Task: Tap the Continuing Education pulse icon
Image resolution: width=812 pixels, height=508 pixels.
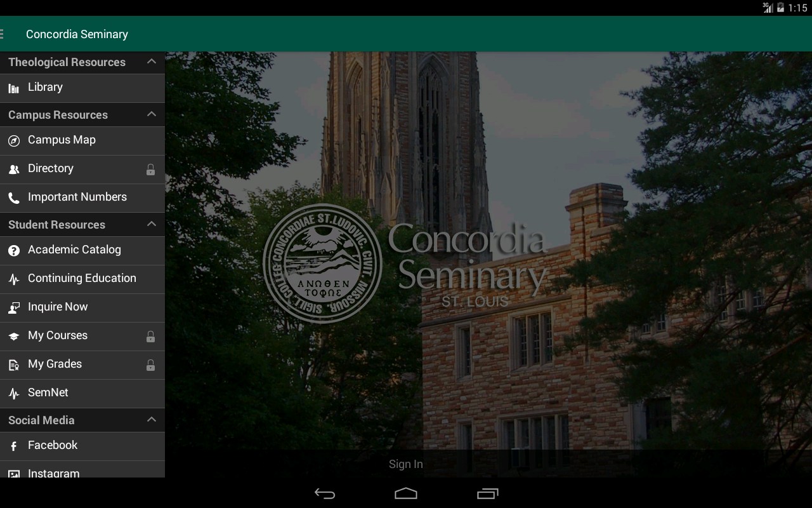Action: pyautogui.click(x=14, y=279)
